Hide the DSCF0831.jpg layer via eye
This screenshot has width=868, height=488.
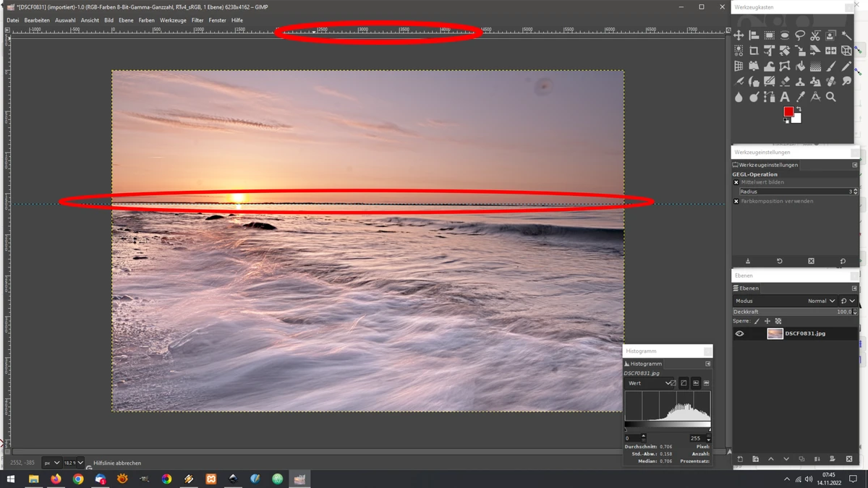click(x=739, y=333)
